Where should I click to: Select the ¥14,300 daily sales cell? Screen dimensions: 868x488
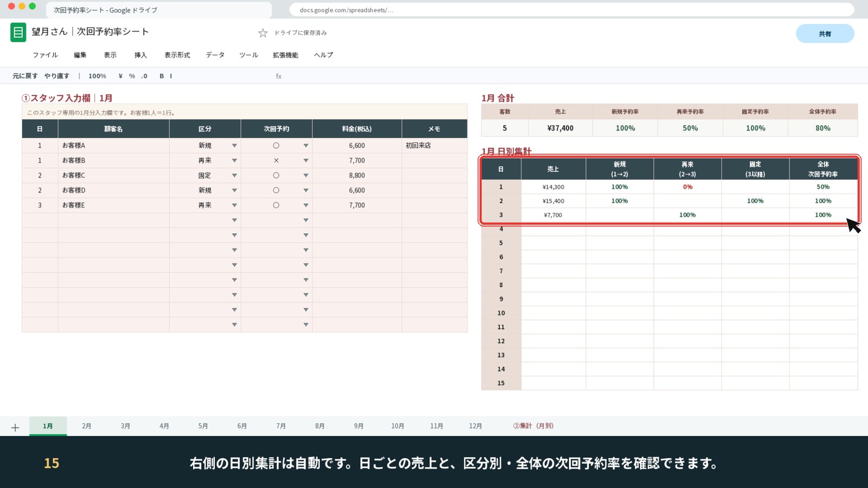[553, 187]
